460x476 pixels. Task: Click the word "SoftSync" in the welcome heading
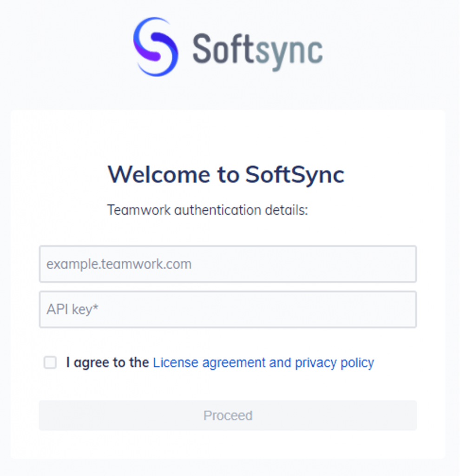coord(295,175)
